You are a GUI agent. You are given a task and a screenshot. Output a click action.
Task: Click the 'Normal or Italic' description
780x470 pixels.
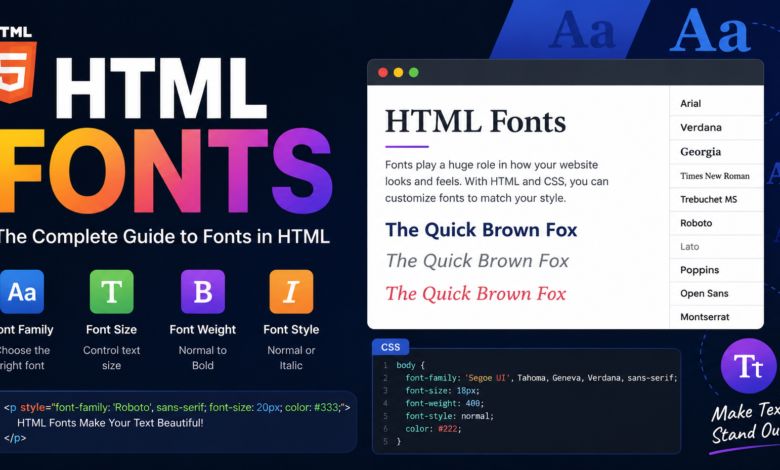point(291,358)
